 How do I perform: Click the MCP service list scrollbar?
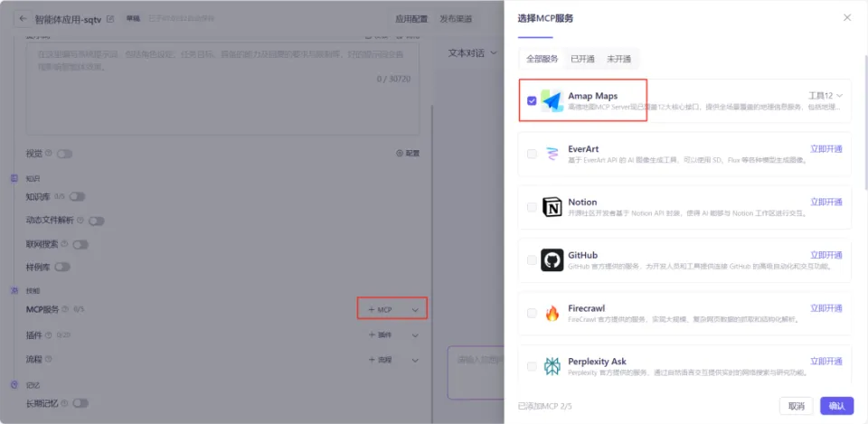pyautogui.click(x=866, y=122)
